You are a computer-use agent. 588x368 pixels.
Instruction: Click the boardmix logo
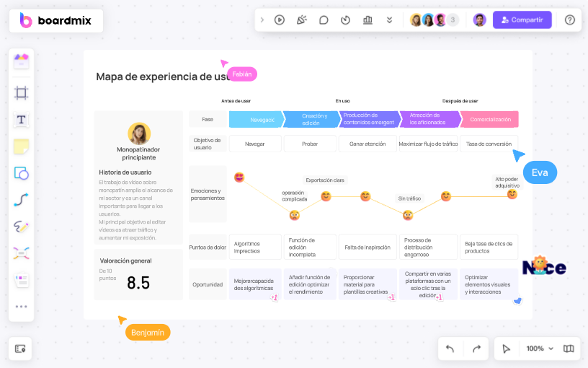[x=55, y=20]
